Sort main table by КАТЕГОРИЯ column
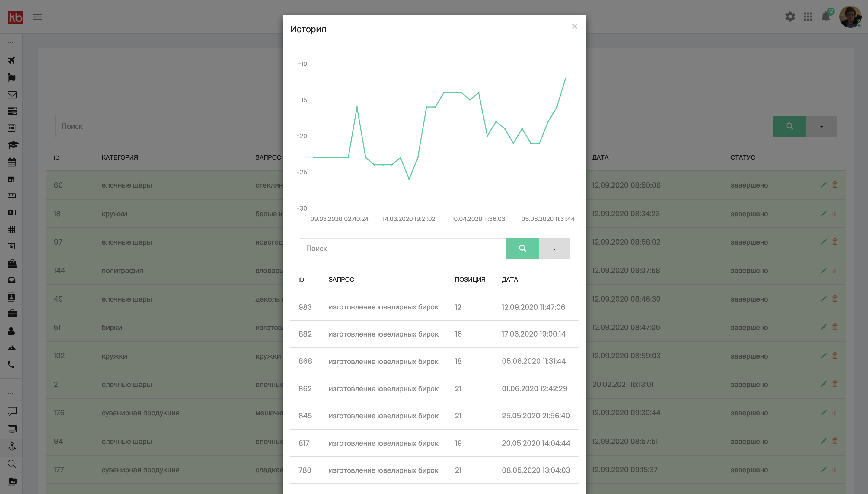The image size is (868, 494). coord(120,157)
